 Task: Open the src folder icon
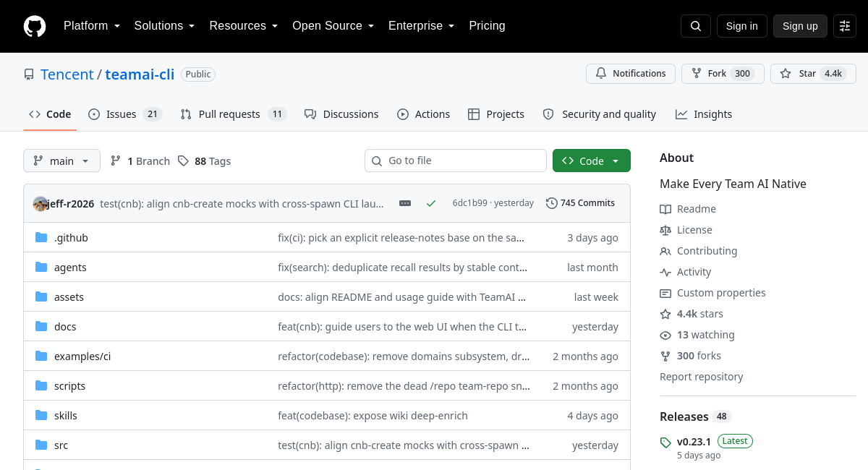tap(41, 445)
